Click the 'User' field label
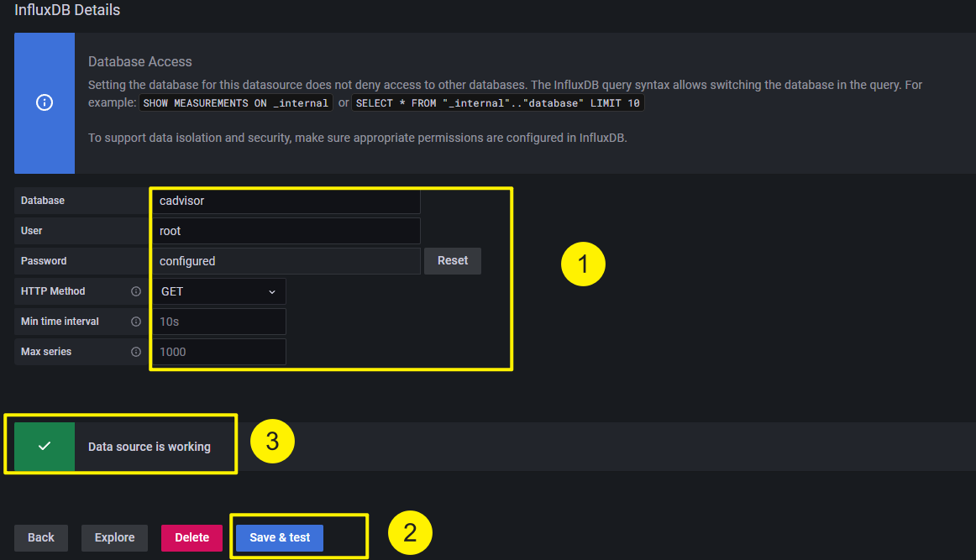Viewport: 976px width, 560px height. pyautogui.click(x=32, y=231)
